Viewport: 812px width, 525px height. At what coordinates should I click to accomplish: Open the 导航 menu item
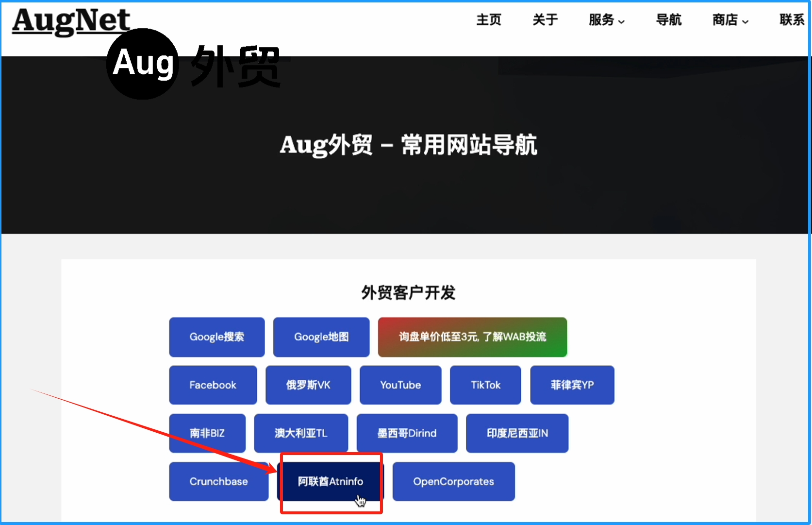[669, 20]
